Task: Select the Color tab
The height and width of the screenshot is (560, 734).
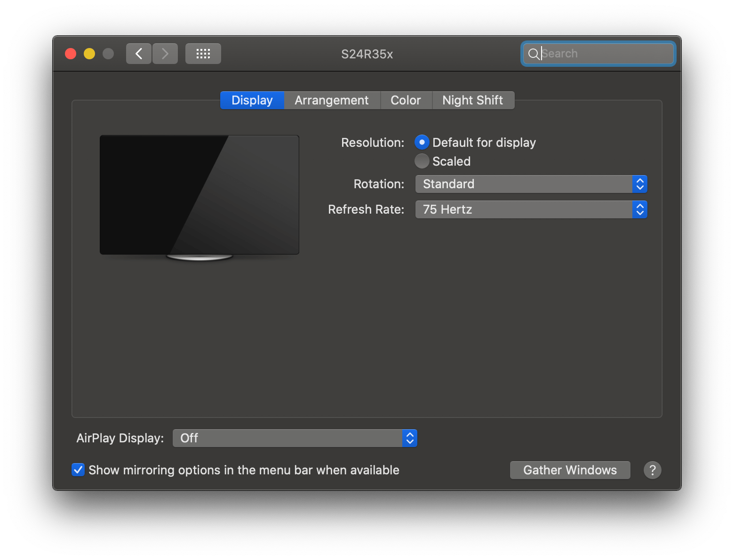Action: (x=406, y=100)
